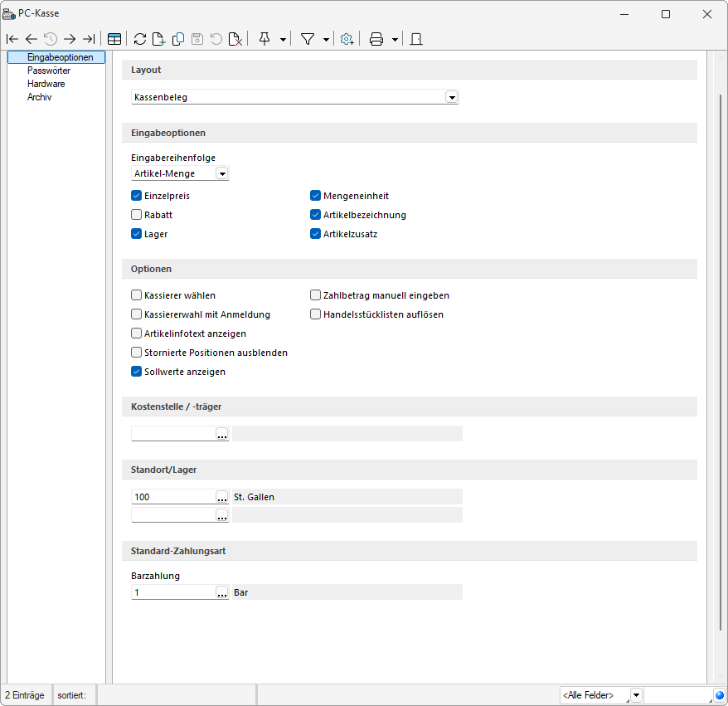Expand the Artikel-Menge input order dropdown
The width and height of the screenshot is (728, 706).
click(221, 173)
